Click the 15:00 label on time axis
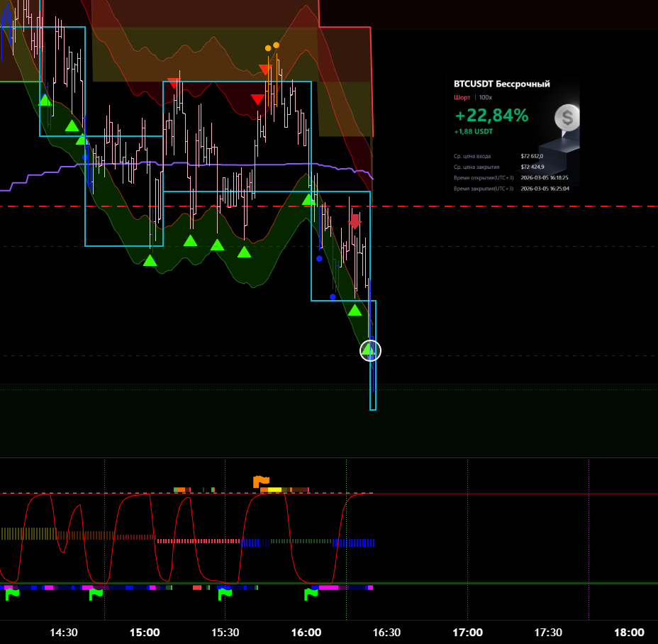The width and height of the screenshot is (658, 644). coord(145,633)
